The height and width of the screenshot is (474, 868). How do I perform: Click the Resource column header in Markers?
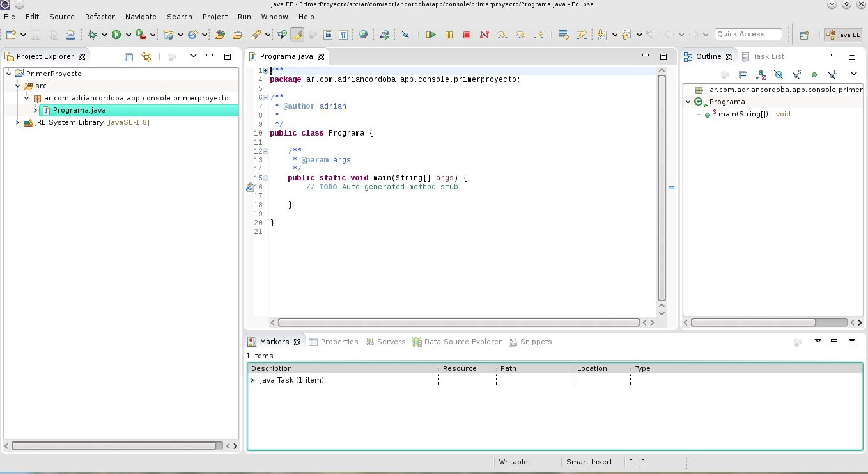467,368
